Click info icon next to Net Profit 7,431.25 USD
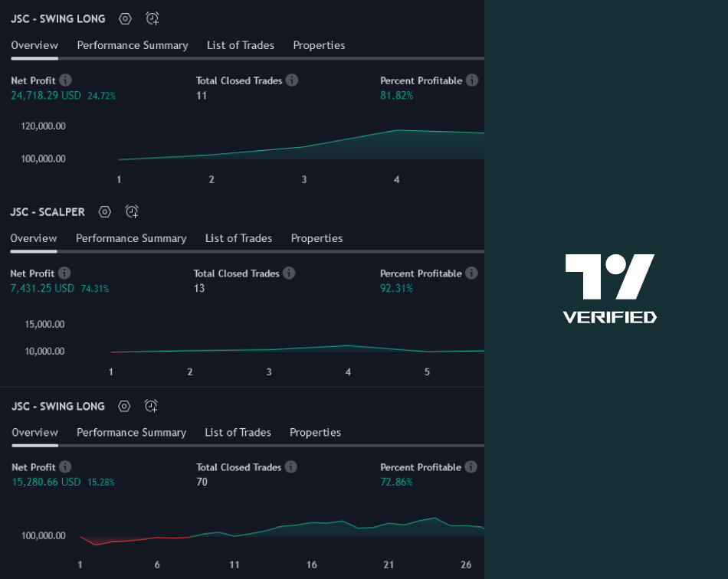This screenshot has width=728, height=579. [65, 273]
